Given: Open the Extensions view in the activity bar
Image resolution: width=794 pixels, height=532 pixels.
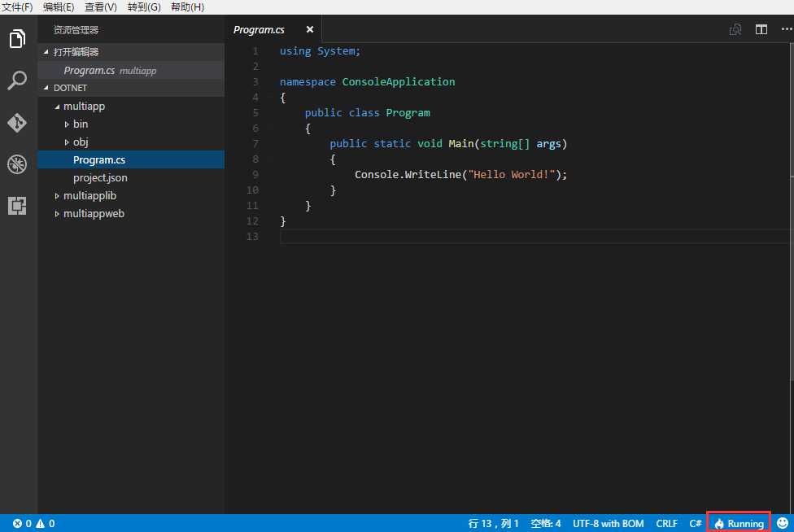Looking at the screenshot, I should tap(17, 206).
